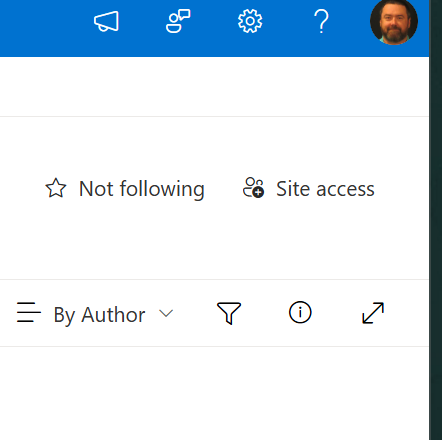This screenshot has width=442, height=440.
Task: Click blank space left of follow star
Action: (x=20, y=189)
